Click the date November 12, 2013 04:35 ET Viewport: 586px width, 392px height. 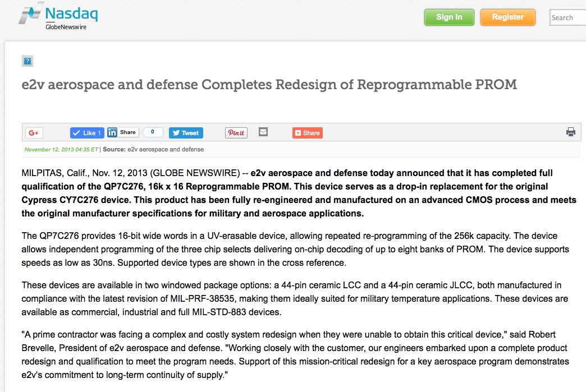point(61,149)
